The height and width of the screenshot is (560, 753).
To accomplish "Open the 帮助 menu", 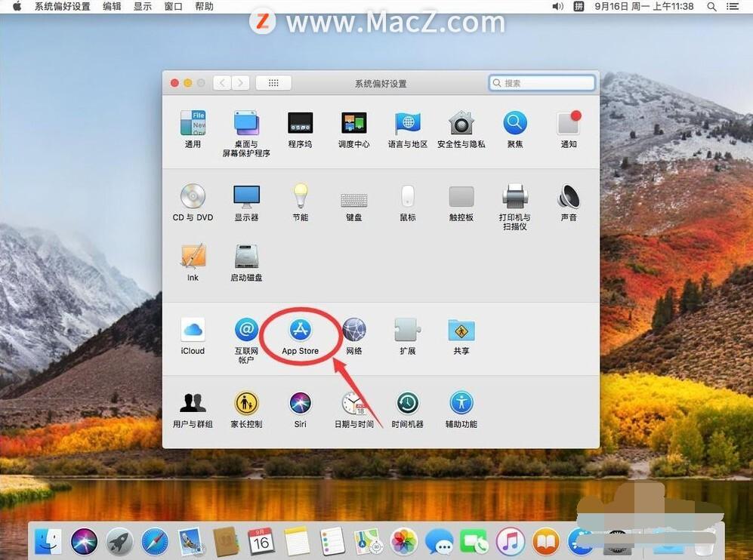I will click(203, 6).
